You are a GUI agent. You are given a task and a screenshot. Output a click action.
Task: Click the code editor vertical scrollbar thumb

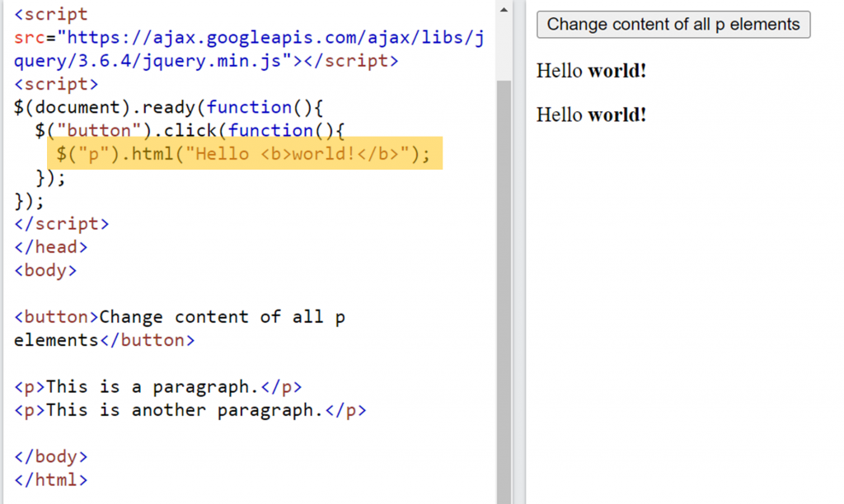pyautogui.click(x=504, y=292)
